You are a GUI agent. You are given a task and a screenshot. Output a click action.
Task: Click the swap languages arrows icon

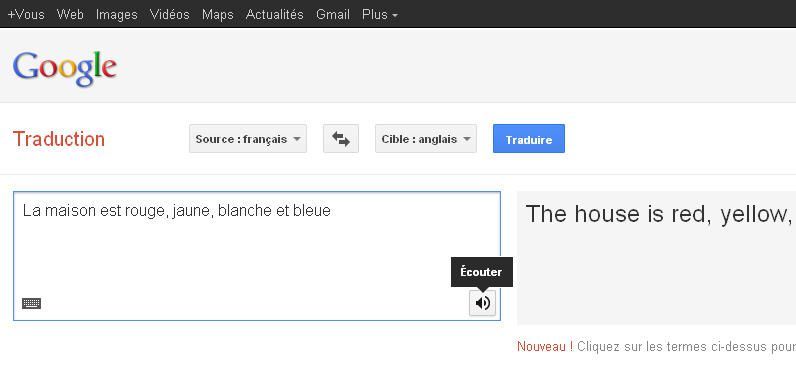point(341,139)
